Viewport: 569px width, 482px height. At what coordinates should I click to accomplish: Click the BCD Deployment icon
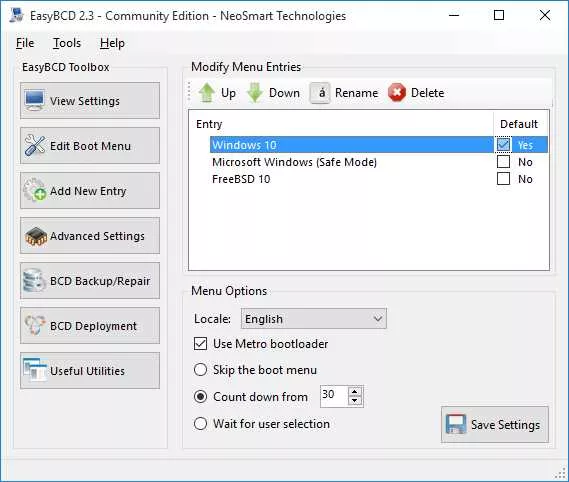(35, 325)
